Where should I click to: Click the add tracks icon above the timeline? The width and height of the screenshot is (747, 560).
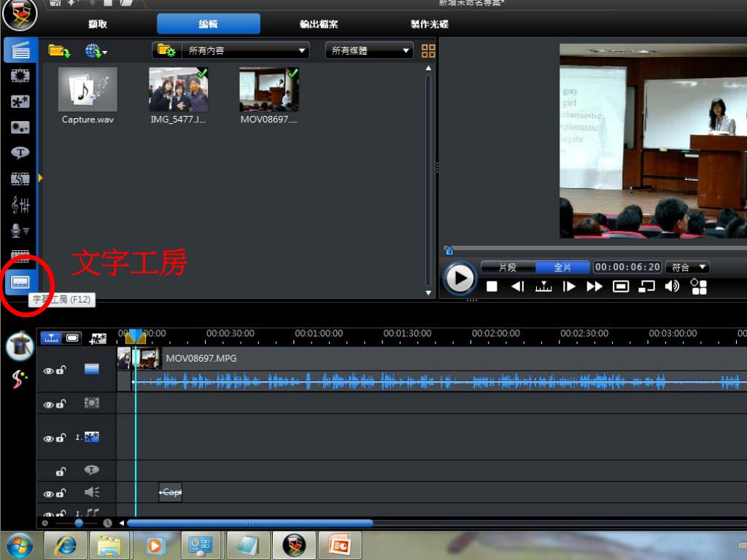pyautogui.click(x=98, y=338)
